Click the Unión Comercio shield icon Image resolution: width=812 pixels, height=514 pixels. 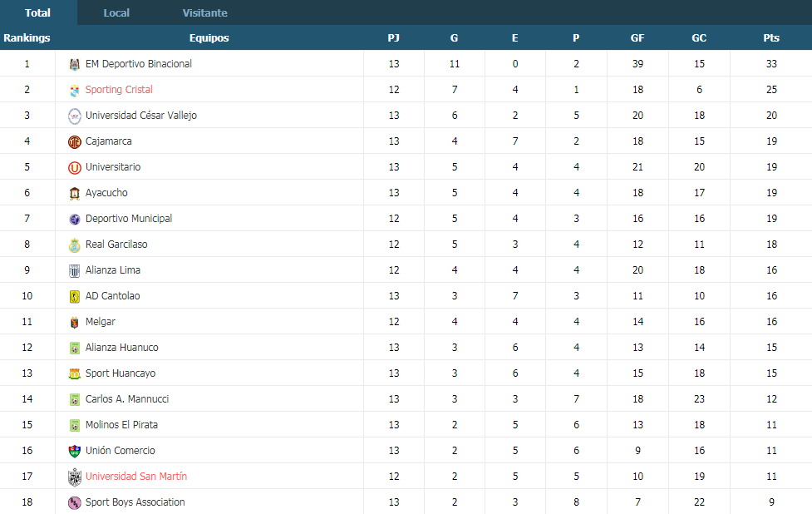point(75,451)
